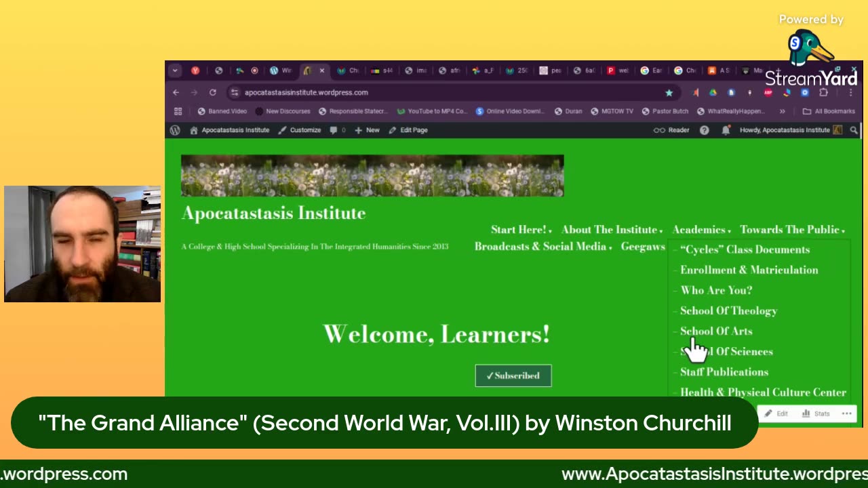Click the WordPress logo in admin bar
This screenshot has width=868, height=488.
point(175,130)
